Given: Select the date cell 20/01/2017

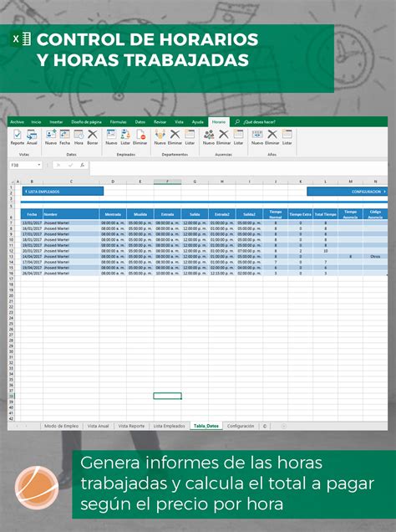Looking at the screenshot, I should [x=32, y=251].
